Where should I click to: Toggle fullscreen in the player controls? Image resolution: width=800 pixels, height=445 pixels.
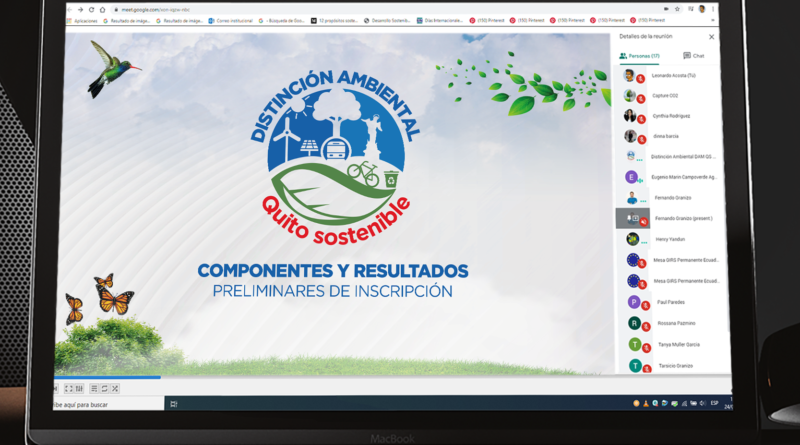pos(68,389)
